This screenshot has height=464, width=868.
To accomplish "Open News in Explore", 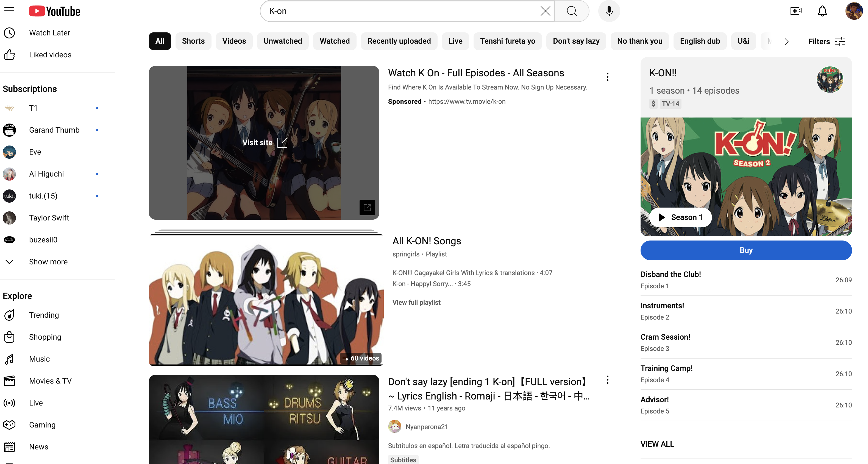I will pos(58,446).
